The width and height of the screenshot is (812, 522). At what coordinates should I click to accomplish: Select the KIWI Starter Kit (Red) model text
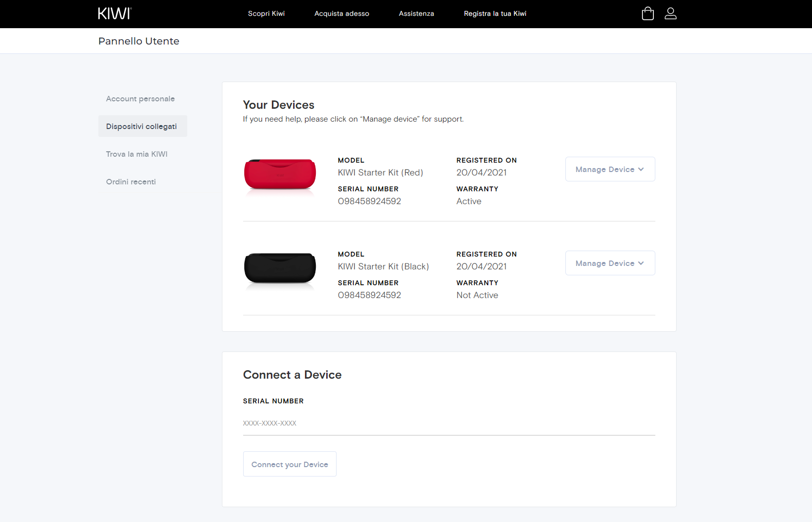(381, 173)
